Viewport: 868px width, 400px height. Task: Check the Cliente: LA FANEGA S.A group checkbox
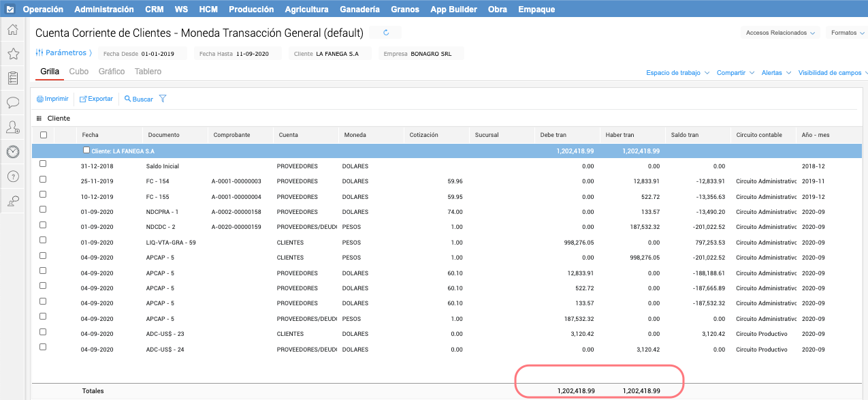(86, 150)
